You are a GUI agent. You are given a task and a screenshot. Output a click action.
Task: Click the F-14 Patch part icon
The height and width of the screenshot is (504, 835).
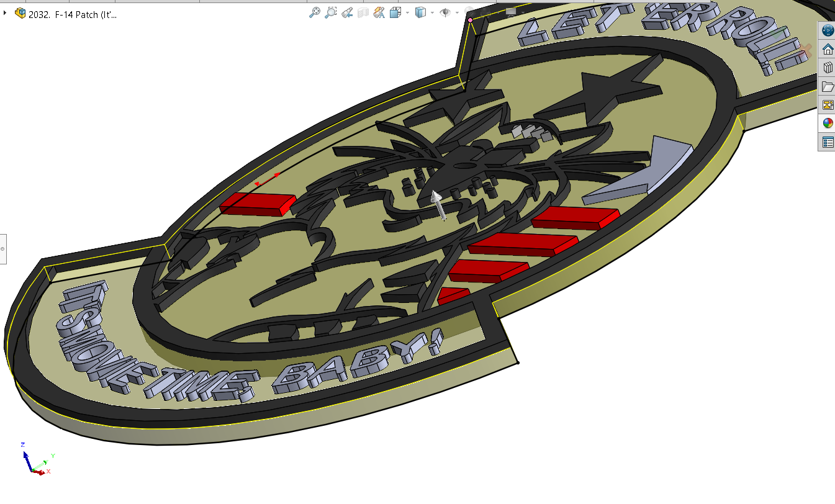(20, 13)
